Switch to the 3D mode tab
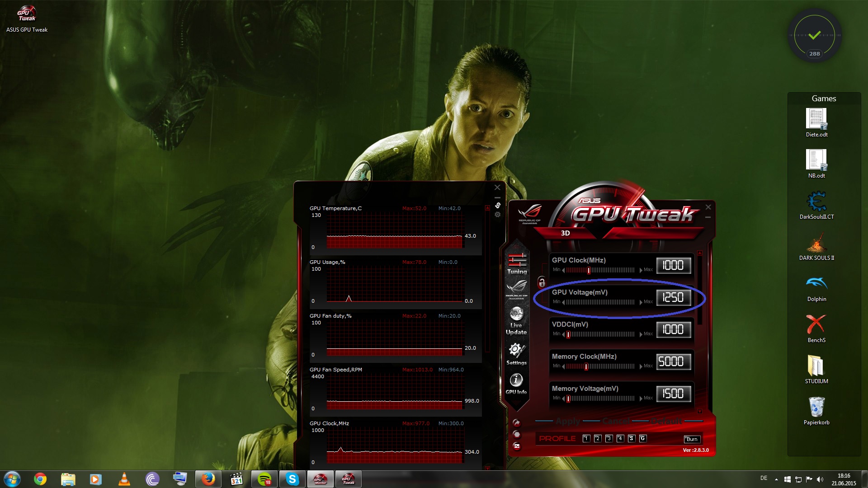 565,233
